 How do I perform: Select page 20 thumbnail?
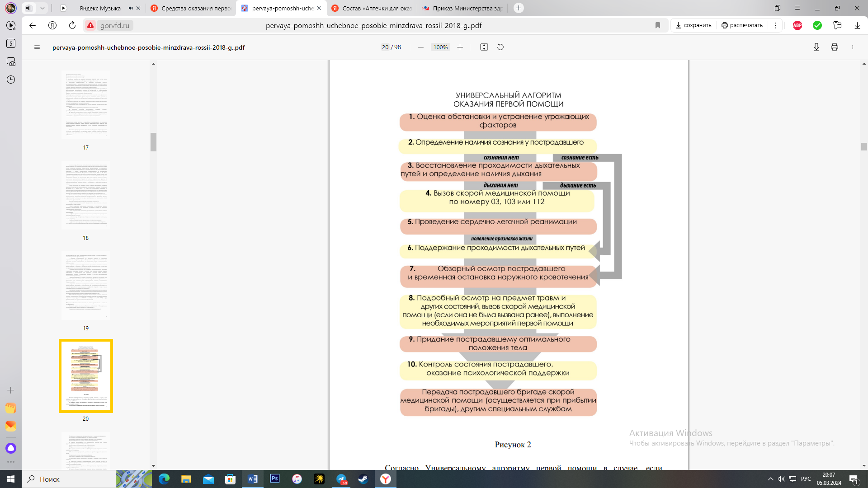click(86, 376)
